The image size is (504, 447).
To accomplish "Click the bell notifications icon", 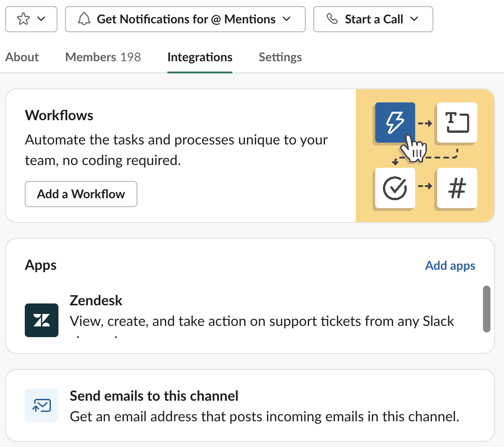I will 84,19.
